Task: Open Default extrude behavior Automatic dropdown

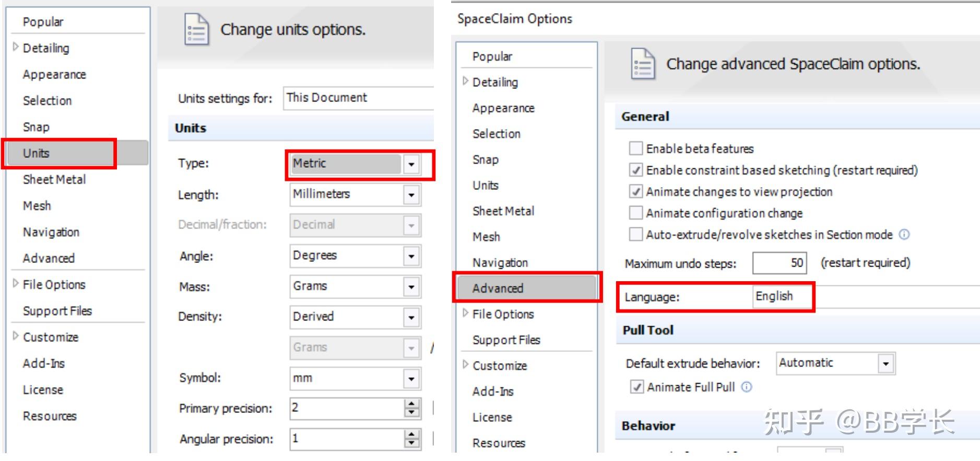Action: tap(886, 363)
